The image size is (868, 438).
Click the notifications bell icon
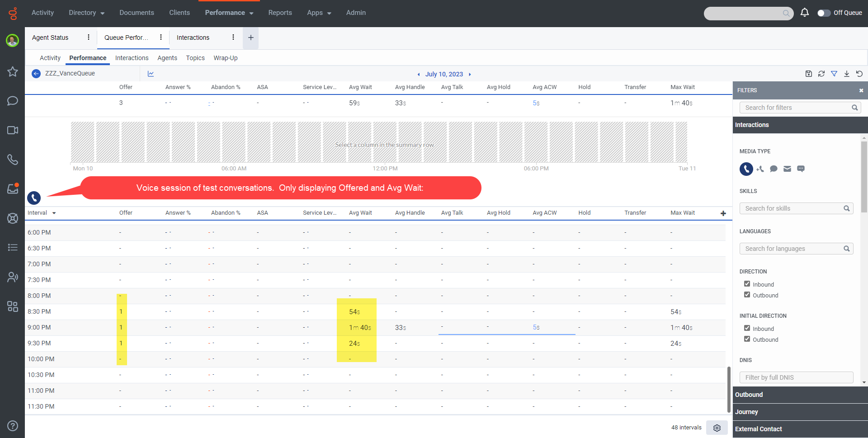pos(804,13)
